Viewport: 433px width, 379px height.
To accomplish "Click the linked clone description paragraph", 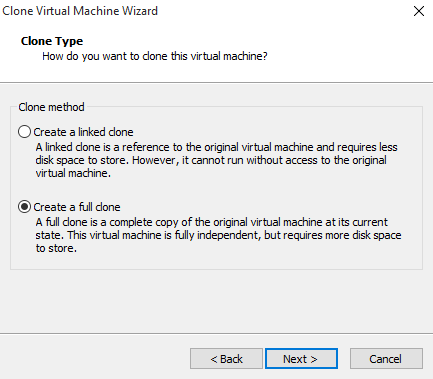I will (x=216, y=160).
